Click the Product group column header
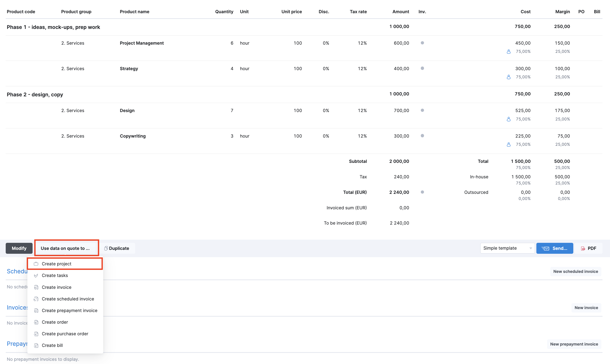Screen dimensions: 610x364 [76, 12]
